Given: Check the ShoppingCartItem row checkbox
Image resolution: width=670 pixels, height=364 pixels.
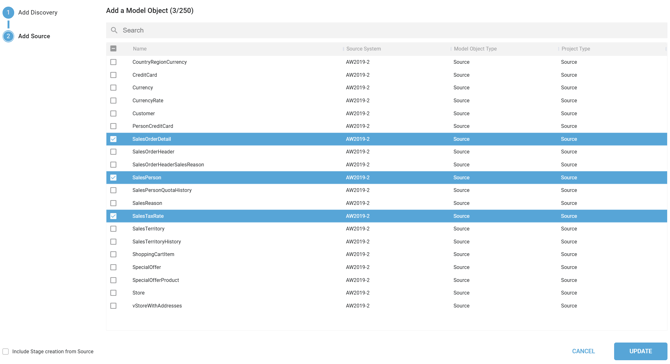Looking at the screenshot, I should (x=113, y=254).
